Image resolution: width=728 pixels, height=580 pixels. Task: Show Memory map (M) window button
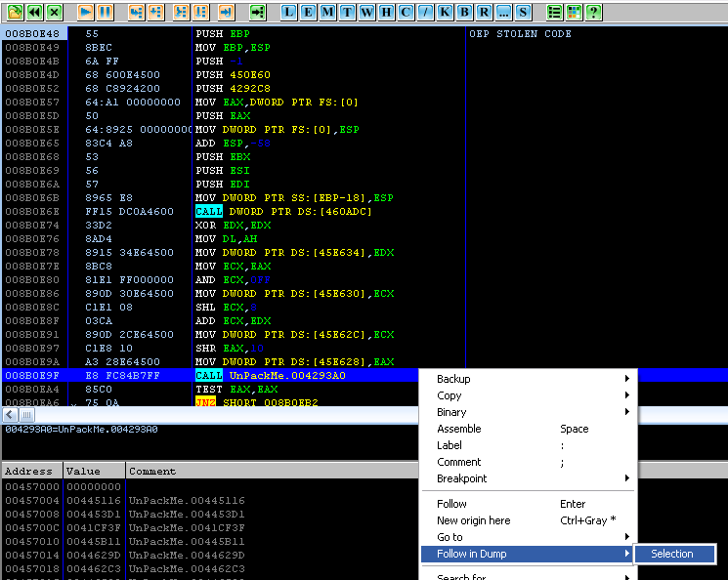[327, 13]
